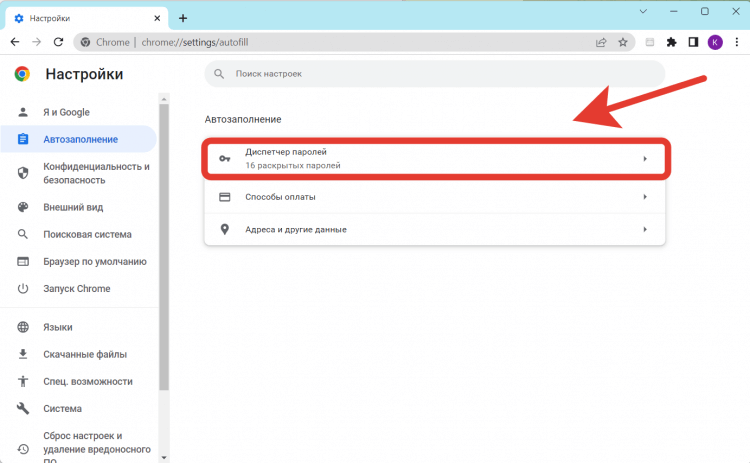
Task: Click the Chrome logo next to Настройки
Action: [22, 74]
